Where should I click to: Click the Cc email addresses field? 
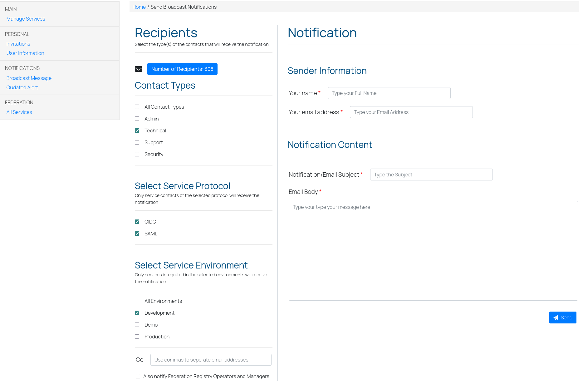[211, 360]
